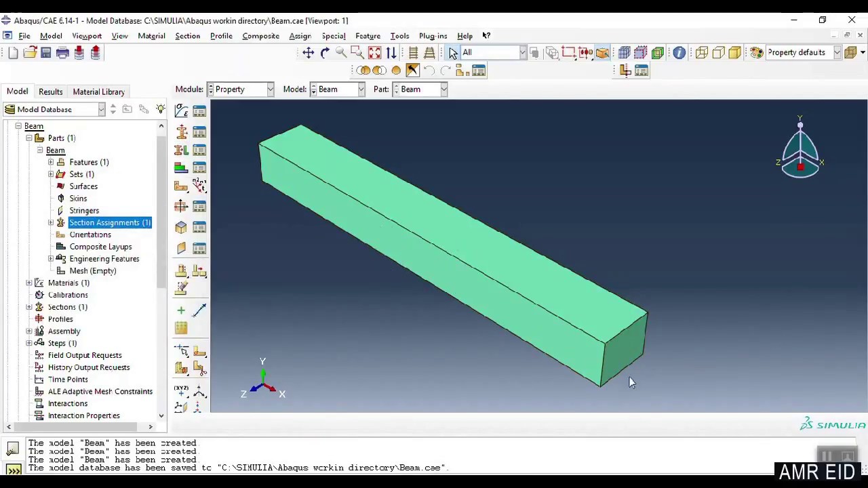
Task: Click the Save Model Database icon
Action: coord(46,53)
